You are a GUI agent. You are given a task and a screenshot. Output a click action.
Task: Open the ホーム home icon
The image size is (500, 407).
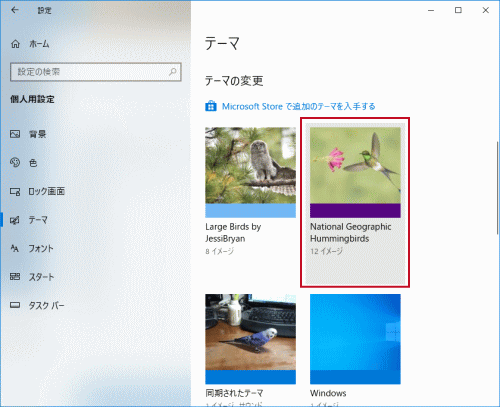15,44
